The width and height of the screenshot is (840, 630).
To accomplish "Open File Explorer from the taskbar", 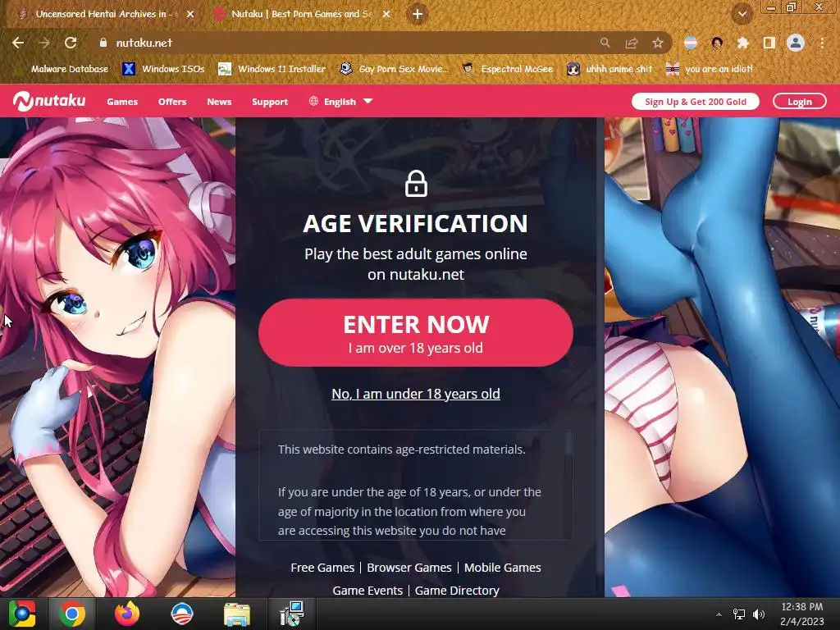I will [237, 614].
